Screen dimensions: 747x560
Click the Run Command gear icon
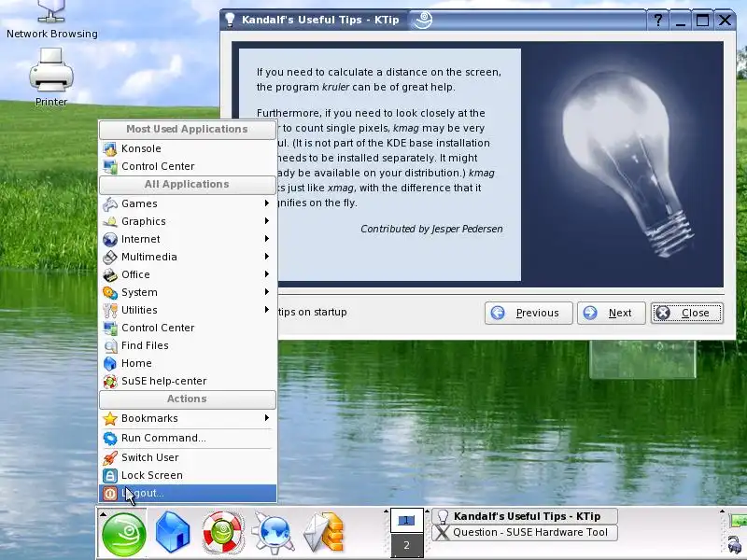tap(110, 439)
